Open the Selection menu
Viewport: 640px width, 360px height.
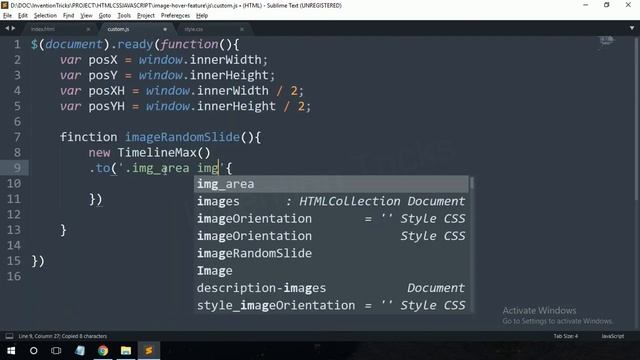pyautogui.click(x=45, y=16)
